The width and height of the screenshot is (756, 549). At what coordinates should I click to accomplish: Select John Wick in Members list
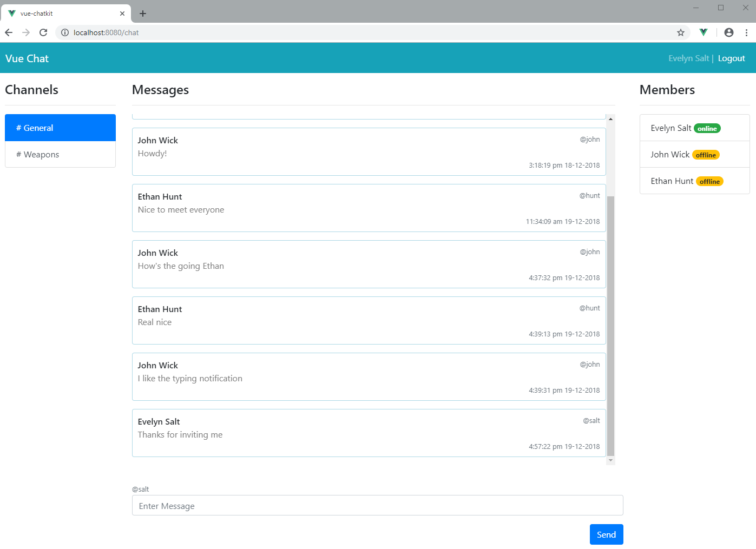pyautogui.click(x=694, y=154)
